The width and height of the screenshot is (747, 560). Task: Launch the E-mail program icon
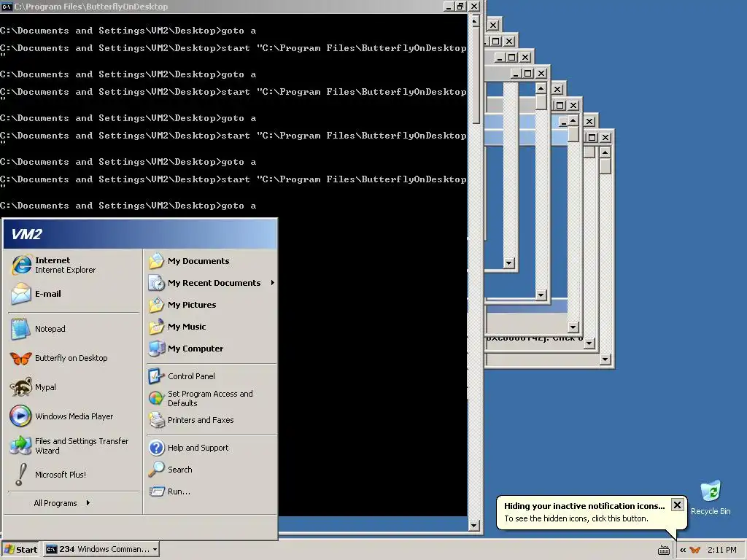point(21,294)
